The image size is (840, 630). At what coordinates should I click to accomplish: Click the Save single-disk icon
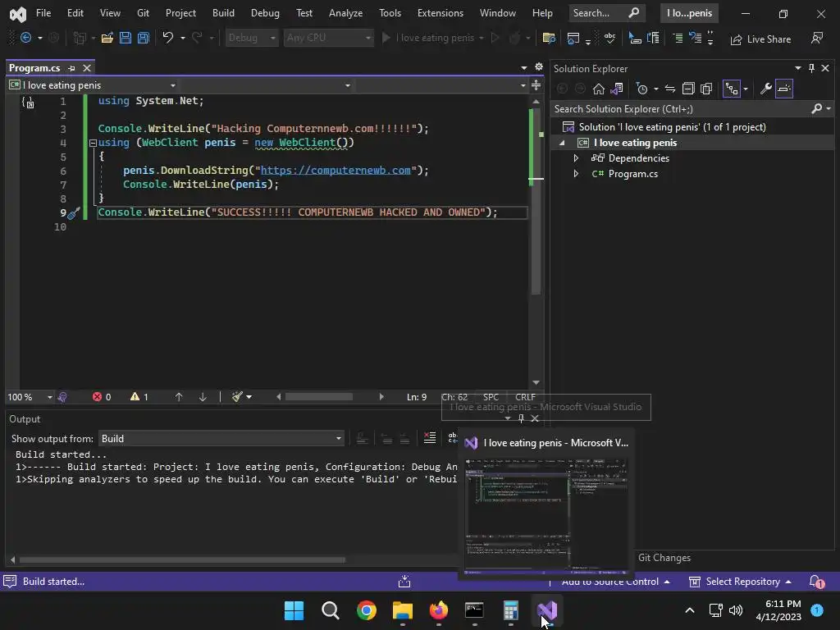coord(126,38)
